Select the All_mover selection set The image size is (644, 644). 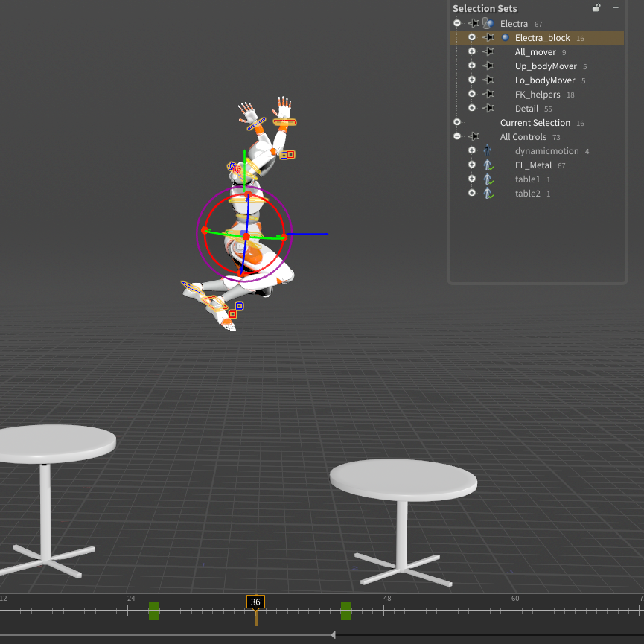point(535,52)
